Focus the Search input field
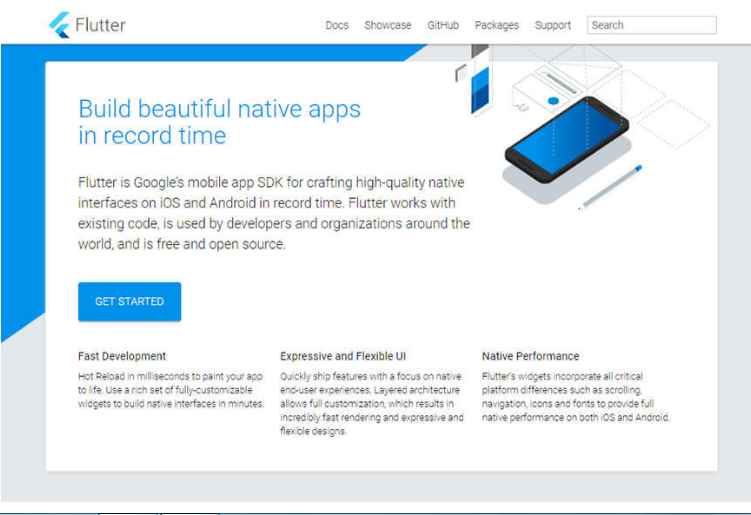 651,25
